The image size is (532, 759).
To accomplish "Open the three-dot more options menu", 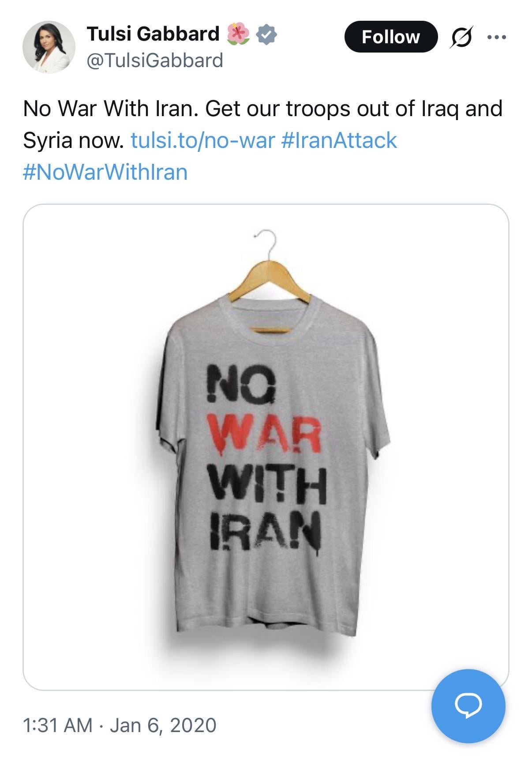I will point(497,37).
